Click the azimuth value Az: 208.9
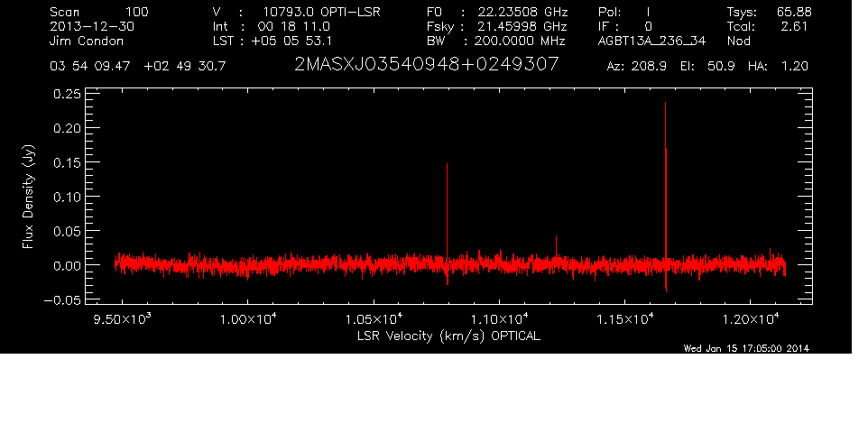The height and width of the screenshot is (442, 868). [x=637, y=67]
